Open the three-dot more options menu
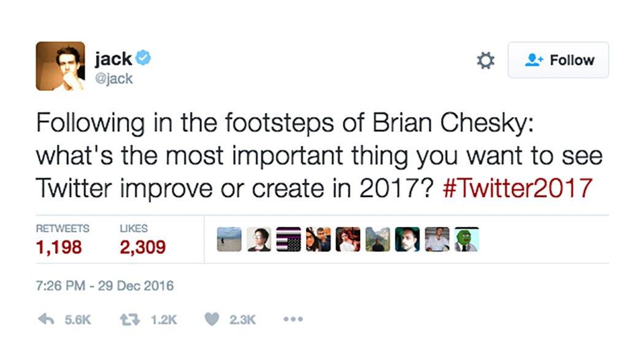644x362 pixels. click(293, 320)
